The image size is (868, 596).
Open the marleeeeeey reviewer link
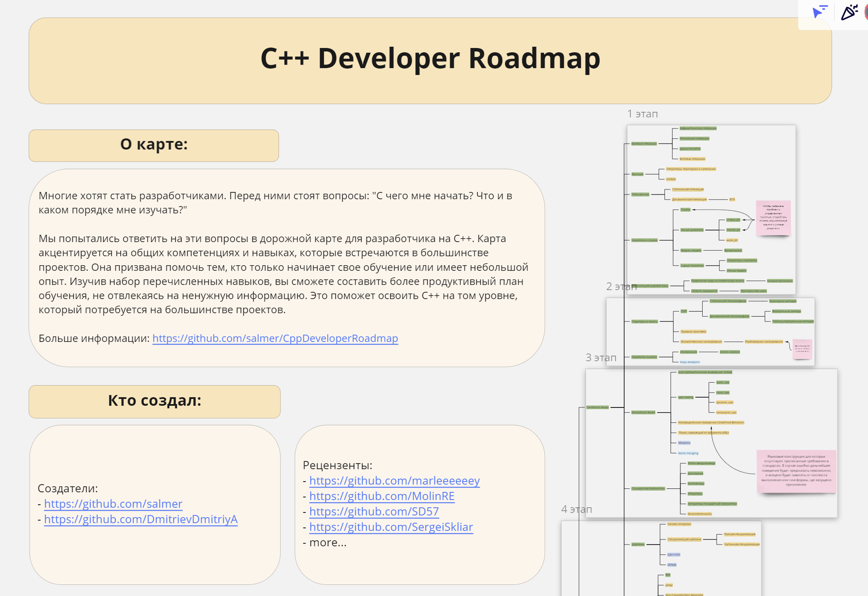click(x=394, y=481)
